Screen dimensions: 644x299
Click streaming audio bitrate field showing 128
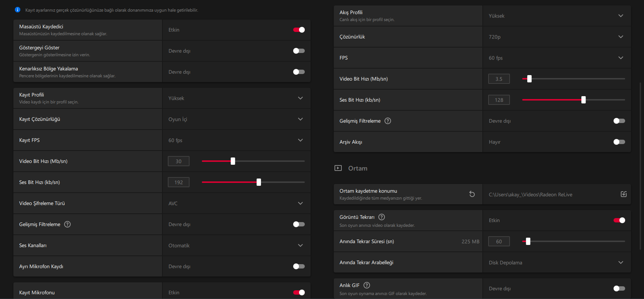[x=499, y=100]
